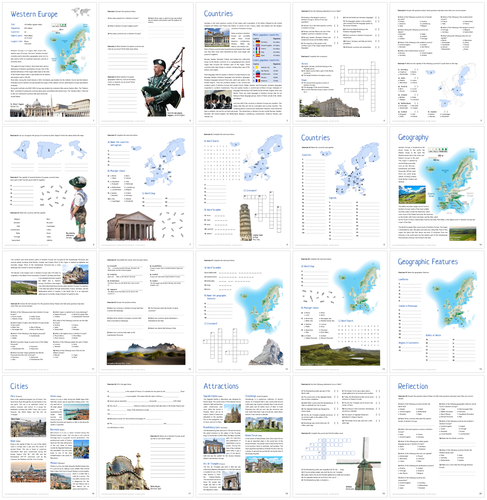Select the Reflection page thumbnail

[437, 436]
